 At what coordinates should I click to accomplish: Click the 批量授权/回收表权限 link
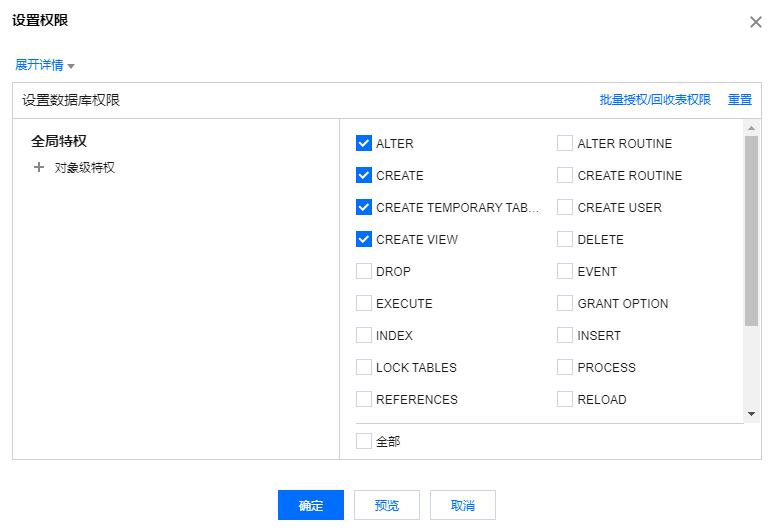click(655, 100)
